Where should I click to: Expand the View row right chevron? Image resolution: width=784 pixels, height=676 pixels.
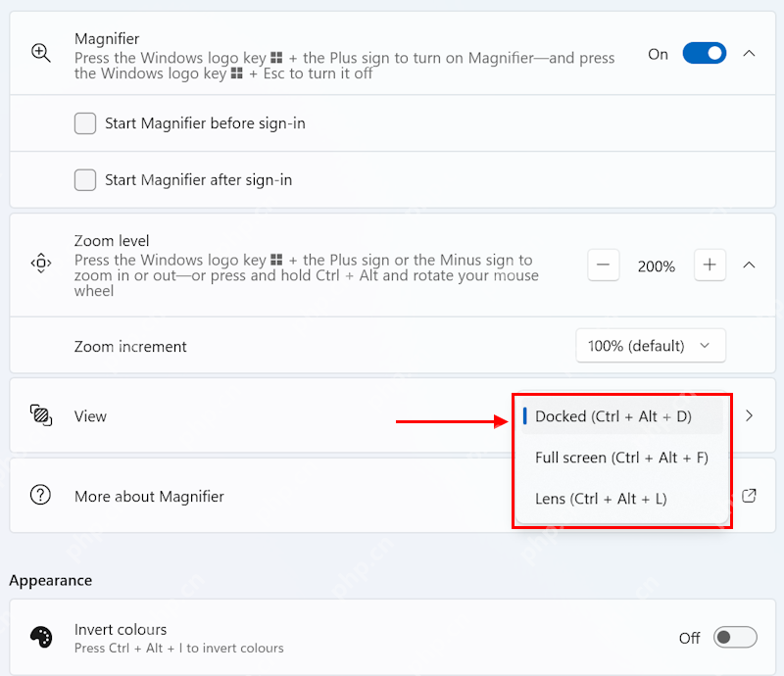click(749, 415)
